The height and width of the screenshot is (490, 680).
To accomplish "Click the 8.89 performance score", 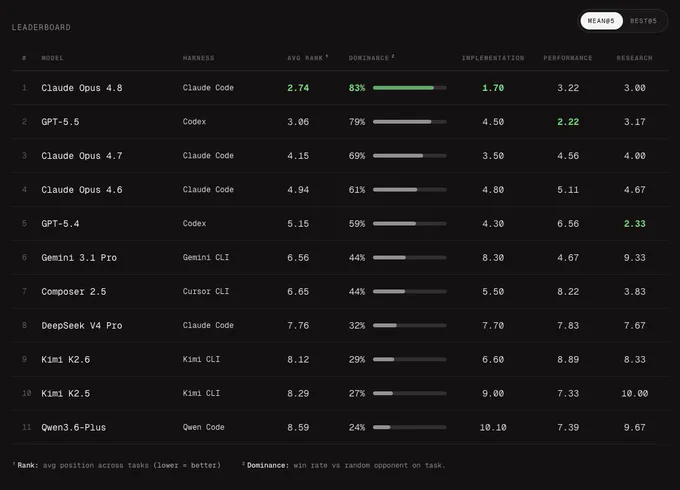I will coord(568,359).
